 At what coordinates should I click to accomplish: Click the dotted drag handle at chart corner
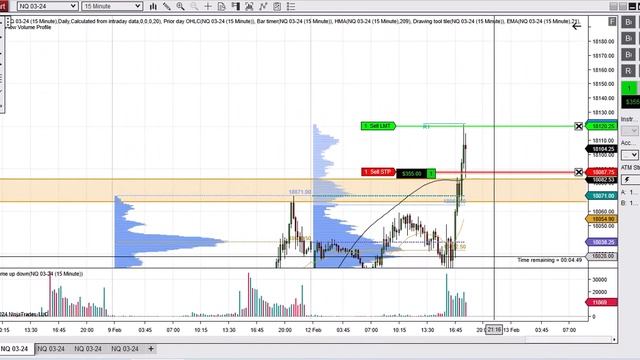[x=7, y=21]
